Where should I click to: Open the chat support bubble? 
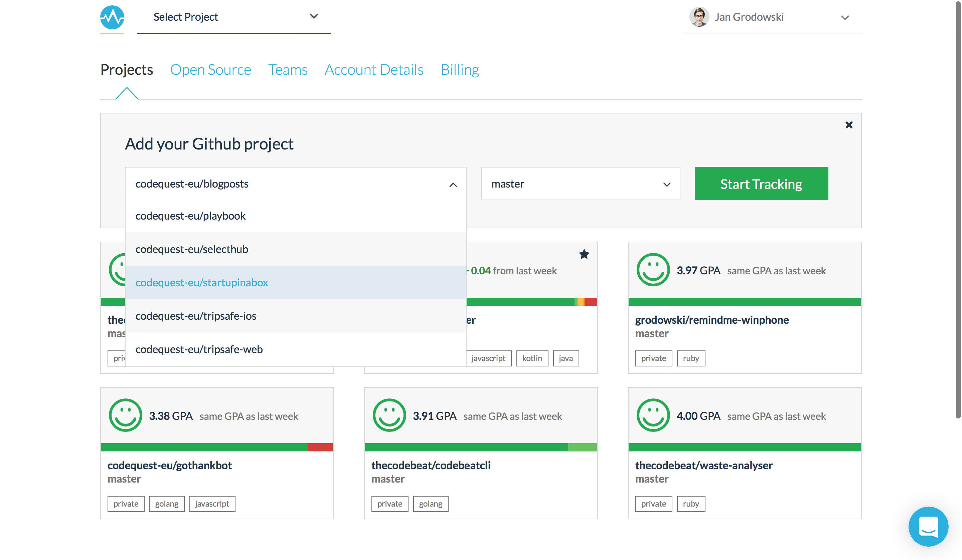[x=928, y=526]
